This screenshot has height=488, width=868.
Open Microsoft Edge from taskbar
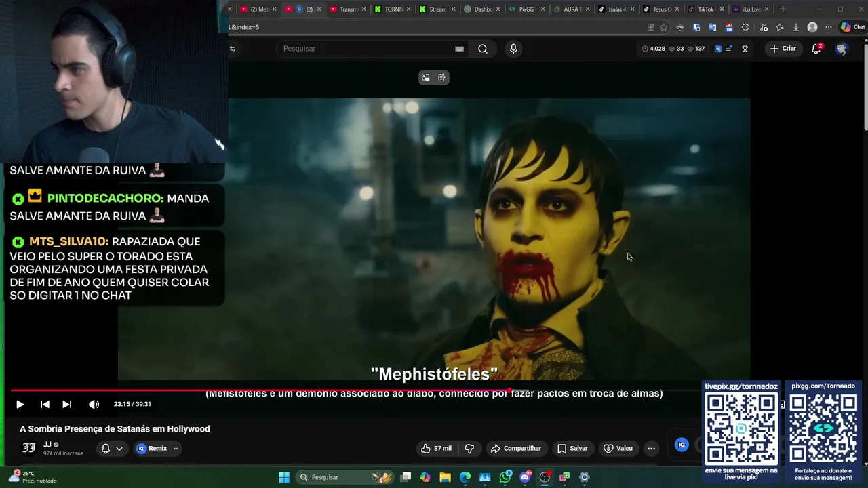pos(465,477)
